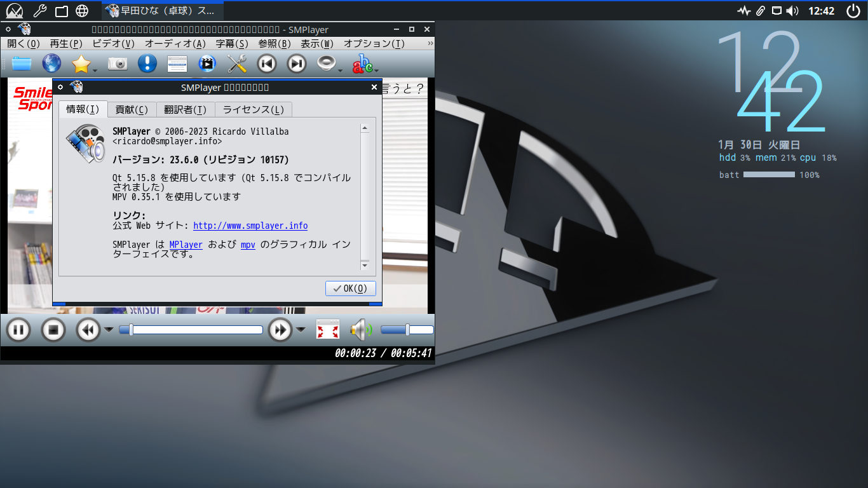868x488 pixels.
Task: Open the about dialog window menu icon
Action: (60, 87)
